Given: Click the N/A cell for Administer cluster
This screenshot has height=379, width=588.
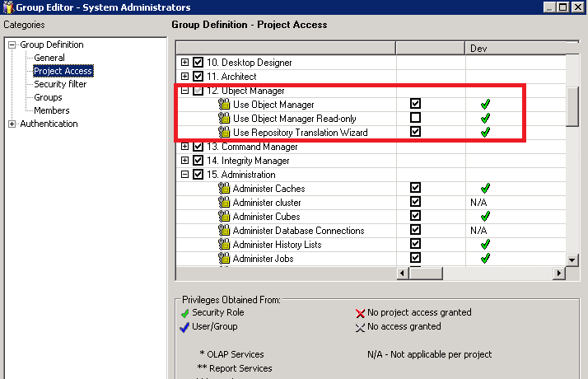Looking at the screenshot, I should coord(478,203).
